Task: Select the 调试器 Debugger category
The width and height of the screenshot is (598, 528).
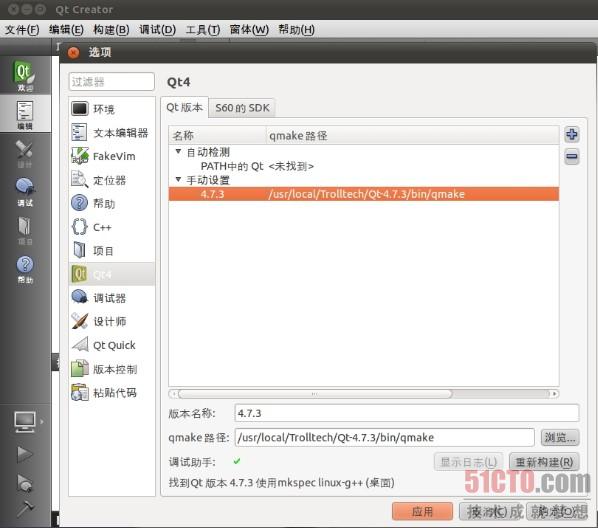Action: click(x=112, y=298)
